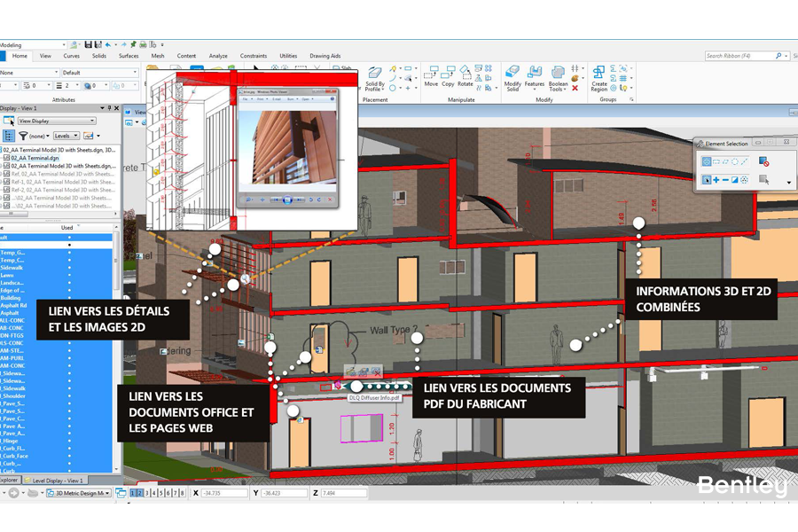Click the Save icon in quick access toolbar
798x532 pixels.
(88, 44)
